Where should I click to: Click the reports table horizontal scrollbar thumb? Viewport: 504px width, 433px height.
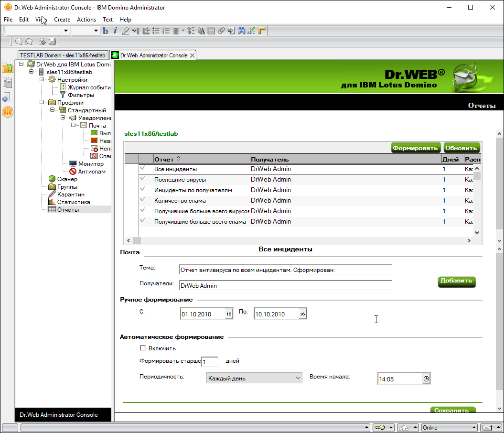coord(137,240)
